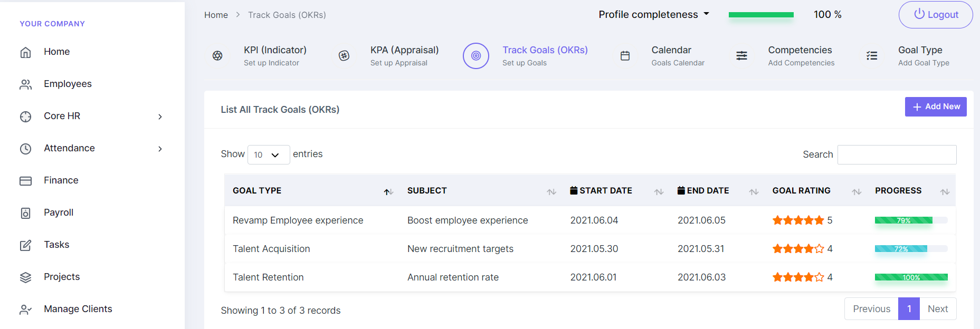Image resolution: width=980 pixels, height=329 pixels.
Task: Click the Track Goals target icon
Action: [476, 56]
